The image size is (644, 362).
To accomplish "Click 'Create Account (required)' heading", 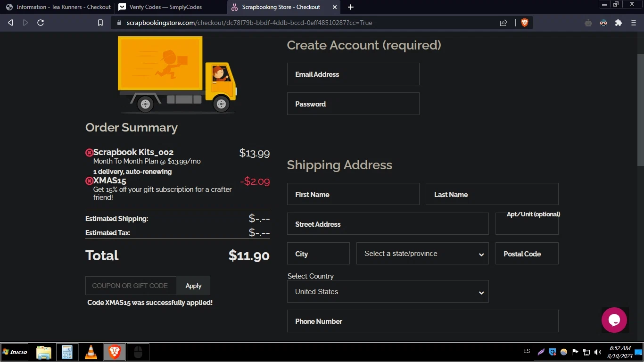I will click(364, 45).
